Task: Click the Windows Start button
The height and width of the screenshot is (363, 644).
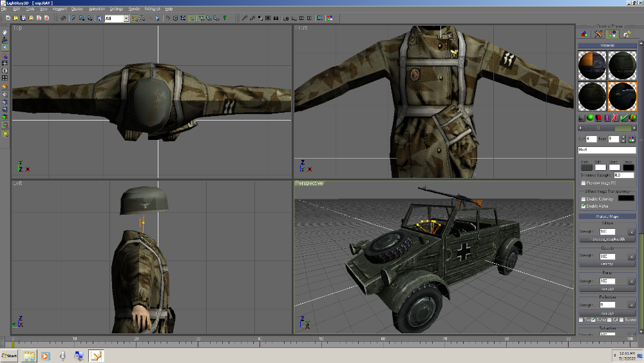Action: pos(9,356)
